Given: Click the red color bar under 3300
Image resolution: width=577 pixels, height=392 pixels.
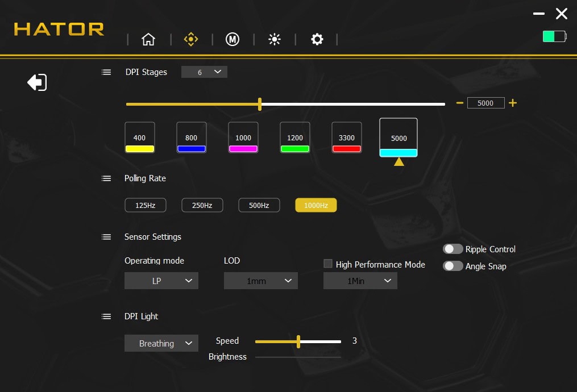Looking at the screenshot, I should click(347, 149).
